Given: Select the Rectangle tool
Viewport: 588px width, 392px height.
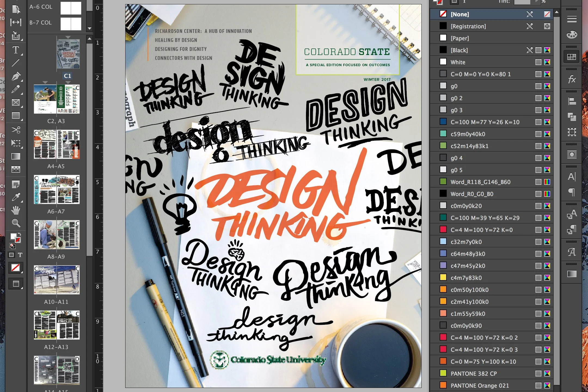Looking at the screenshot, I should [16, 116].
